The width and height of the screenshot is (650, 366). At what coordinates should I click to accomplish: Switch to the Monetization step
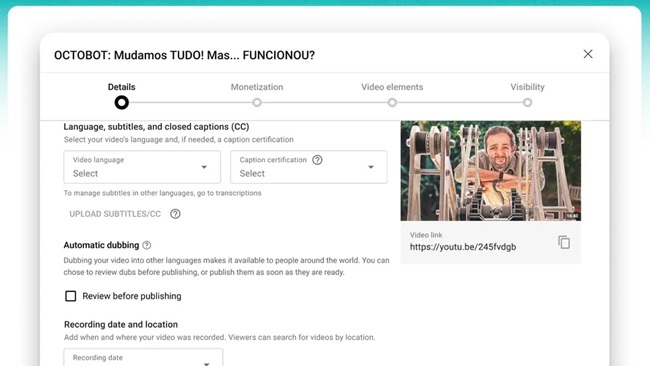click(x=257, y=87)
